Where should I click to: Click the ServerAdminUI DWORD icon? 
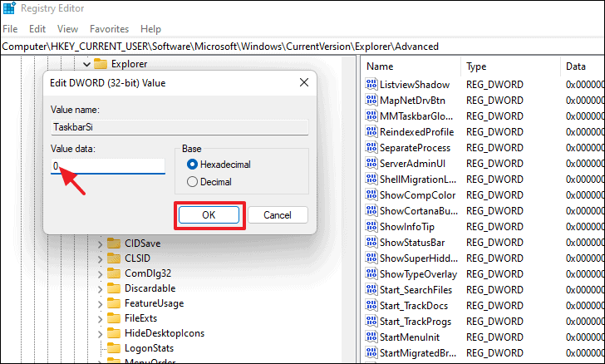(371, 163)
